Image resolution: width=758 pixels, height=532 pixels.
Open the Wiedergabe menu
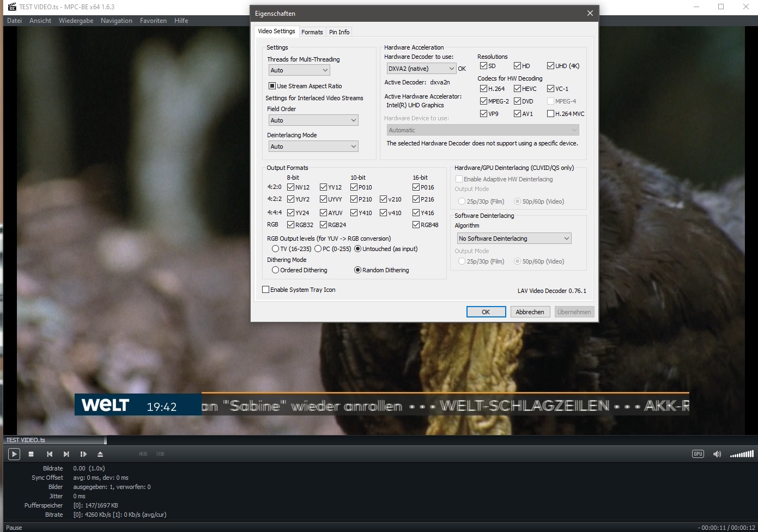76,21
